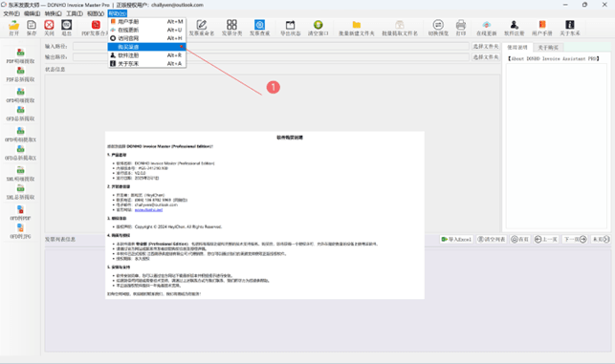This screenshot has width=615, height=364.
Task: Choose 用户手册 Alt+M in Help menu
Action: (146, 22)
